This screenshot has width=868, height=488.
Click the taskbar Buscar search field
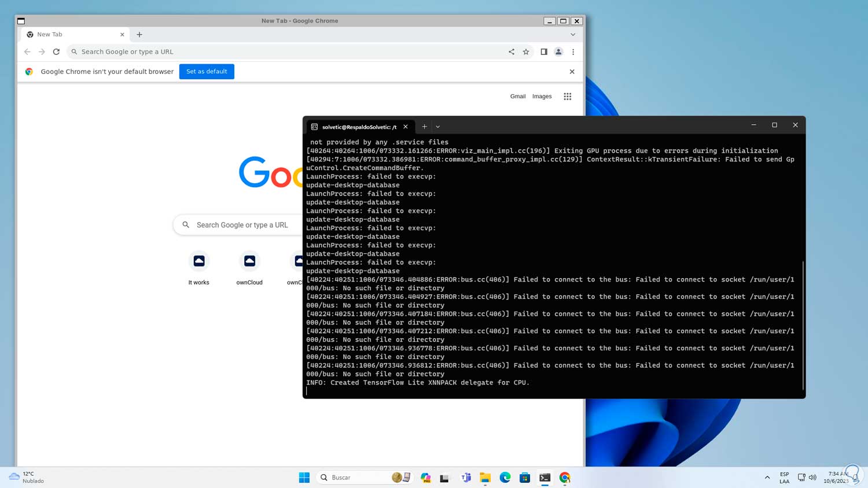pyautogui.click(x=365, y=478)
